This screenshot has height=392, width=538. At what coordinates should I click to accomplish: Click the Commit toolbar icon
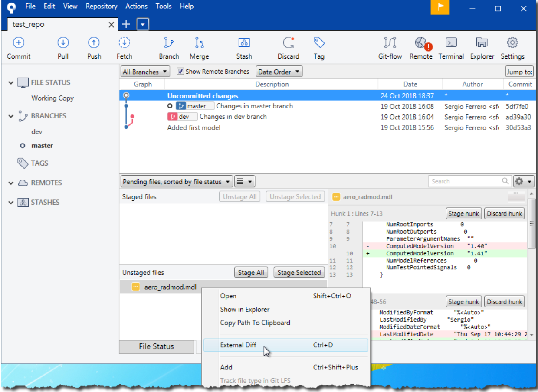pos(19,42)
